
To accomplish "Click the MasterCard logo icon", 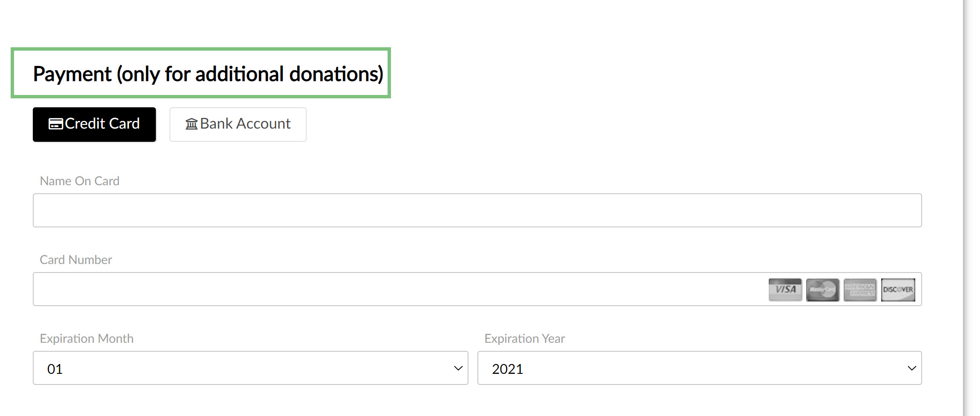I will point(822,290).
